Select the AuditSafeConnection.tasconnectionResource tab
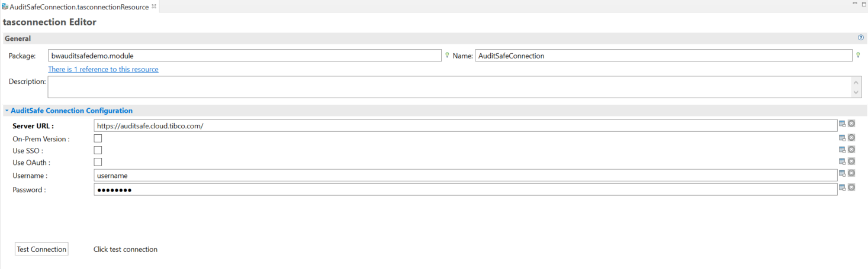The height and width of the screenshot is (269, 868). click(x=79, y=7)
